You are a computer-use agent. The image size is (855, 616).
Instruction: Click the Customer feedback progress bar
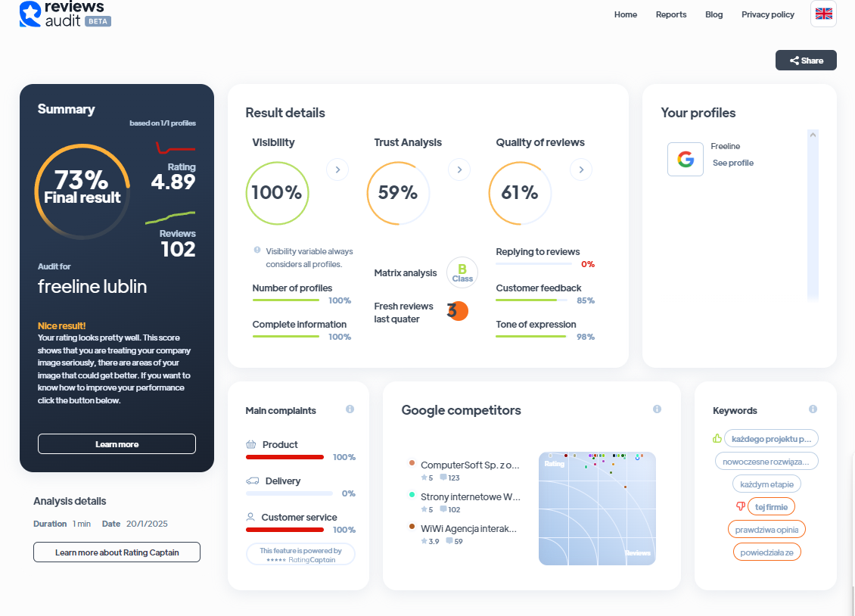(x=533, y=300)
